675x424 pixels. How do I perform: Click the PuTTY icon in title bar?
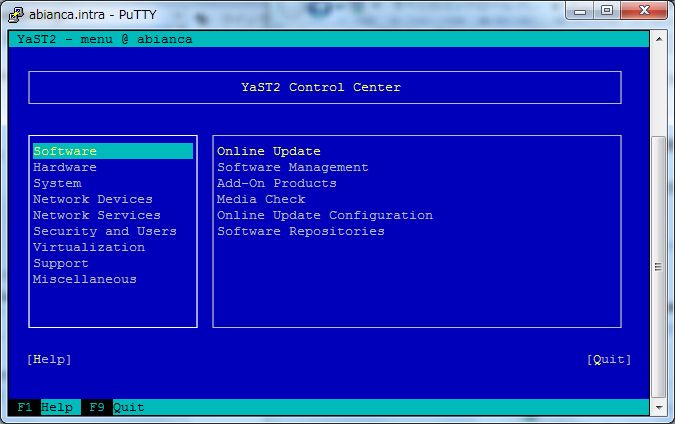[16, 15]
